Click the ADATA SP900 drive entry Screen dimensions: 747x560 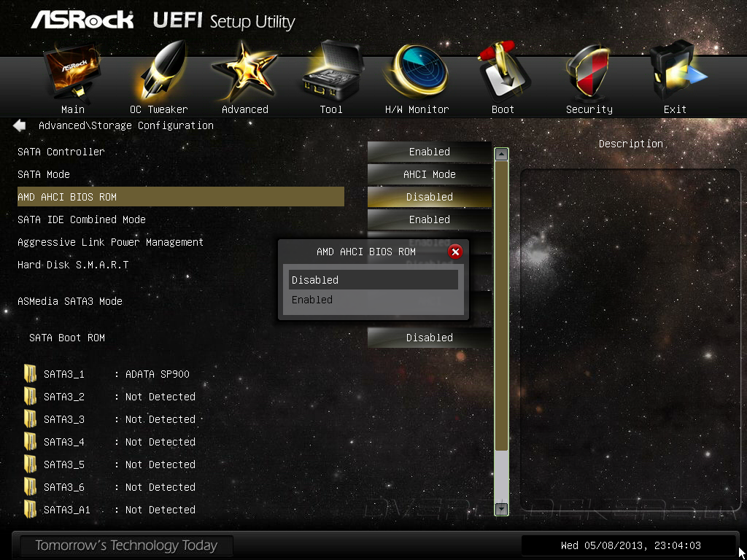[x=158, y=374]
